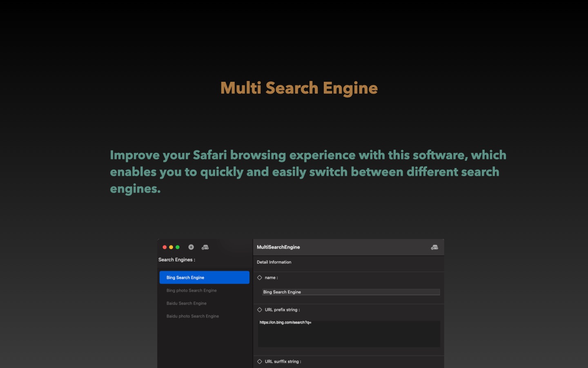Screen dimensions: 588x368
Task: Click the car icon beside MultiSearchEngine title
Action: (434, 247)
